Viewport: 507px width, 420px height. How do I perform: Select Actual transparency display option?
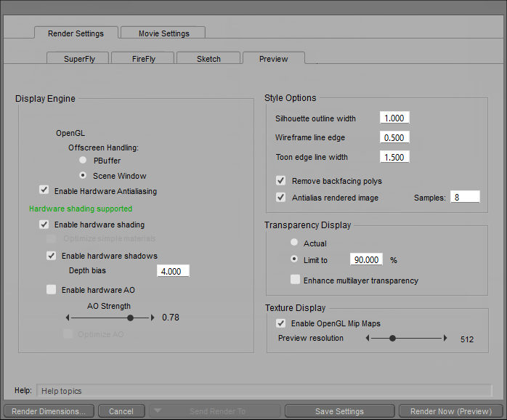click(293, 243)
